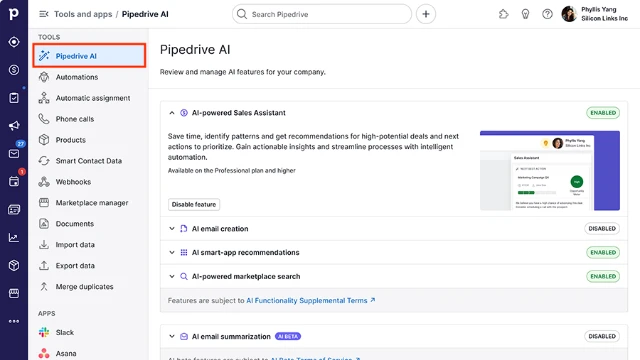Open Products box icon in left rail
The height and width of the screenshot is (360, 640).
(x=14, y=265)
